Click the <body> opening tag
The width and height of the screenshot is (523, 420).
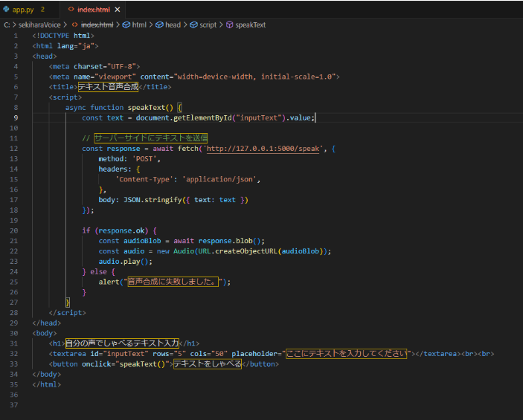[45, 334]
